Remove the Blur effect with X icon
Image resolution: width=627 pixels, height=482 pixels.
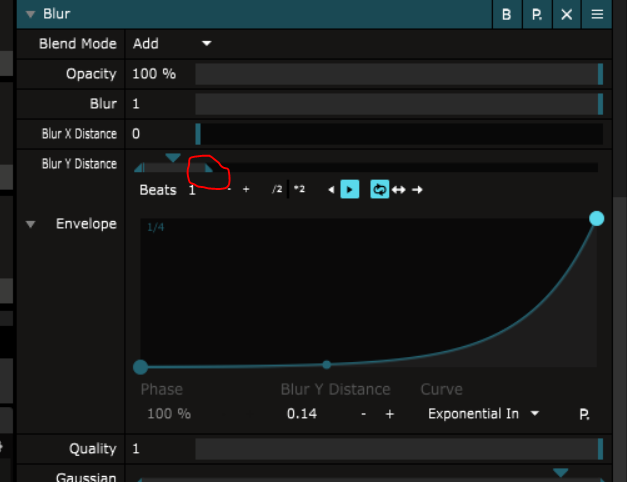click(567, 14)
